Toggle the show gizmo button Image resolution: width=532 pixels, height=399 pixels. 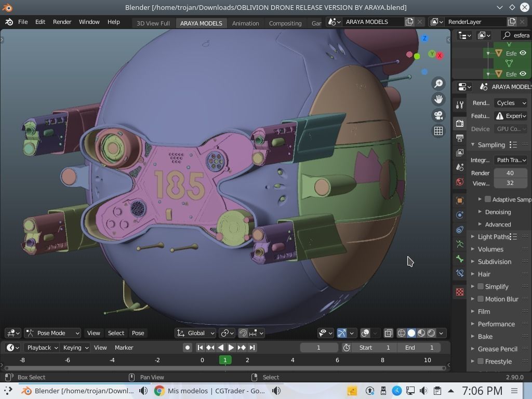tap(342, 333)
